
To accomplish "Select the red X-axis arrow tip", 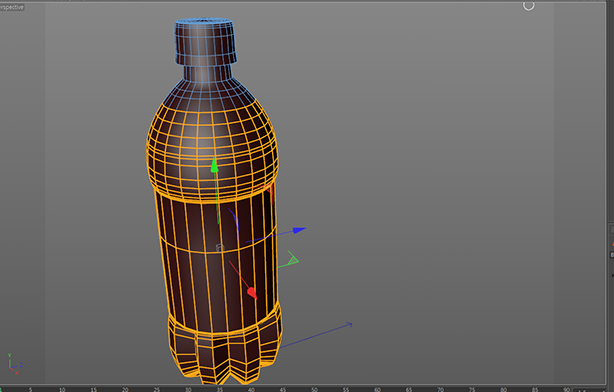I will (252, 293).
